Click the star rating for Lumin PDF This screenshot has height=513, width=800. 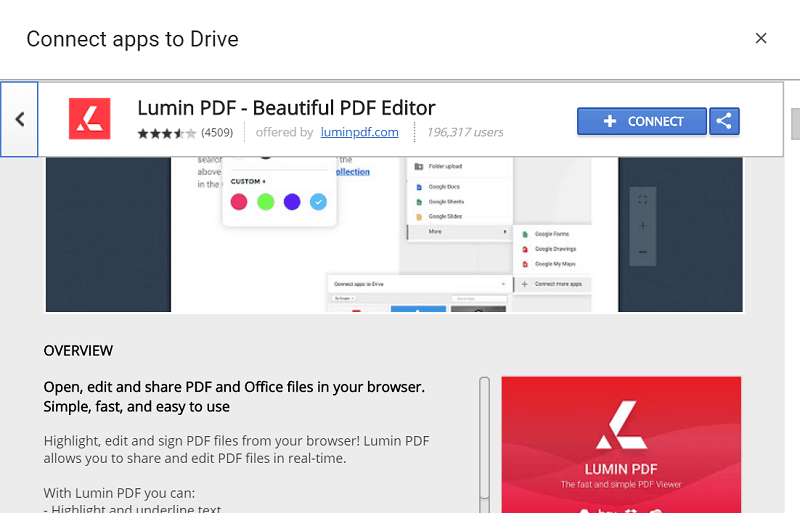click(166, 133)
